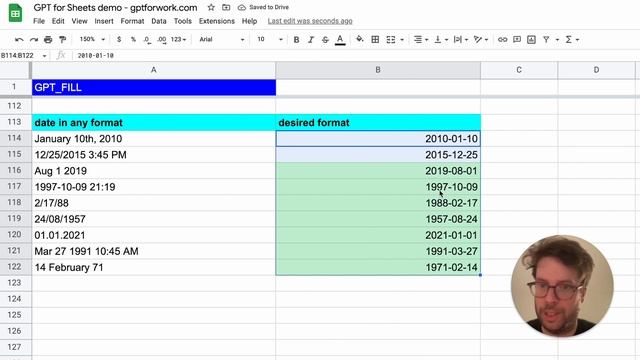
Task: Activate the paint format tool
Action: click(62, 40)
